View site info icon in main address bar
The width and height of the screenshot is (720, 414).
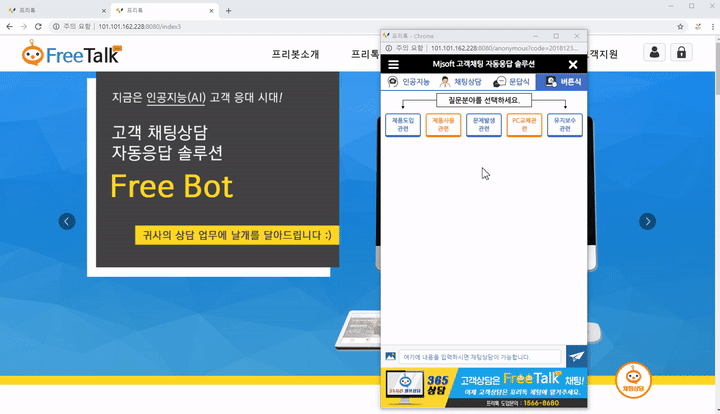[x=56, y=27]
